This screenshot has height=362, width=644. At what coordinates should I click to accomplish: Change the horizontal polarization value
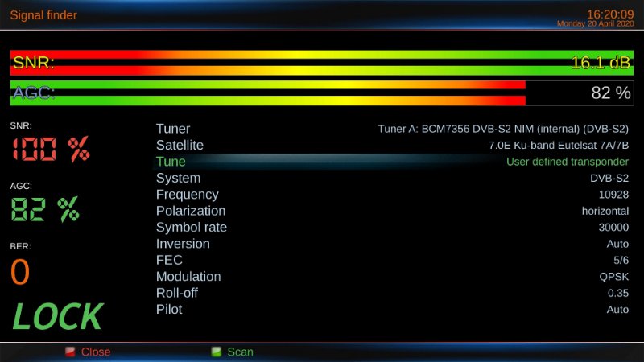point(605,211)
